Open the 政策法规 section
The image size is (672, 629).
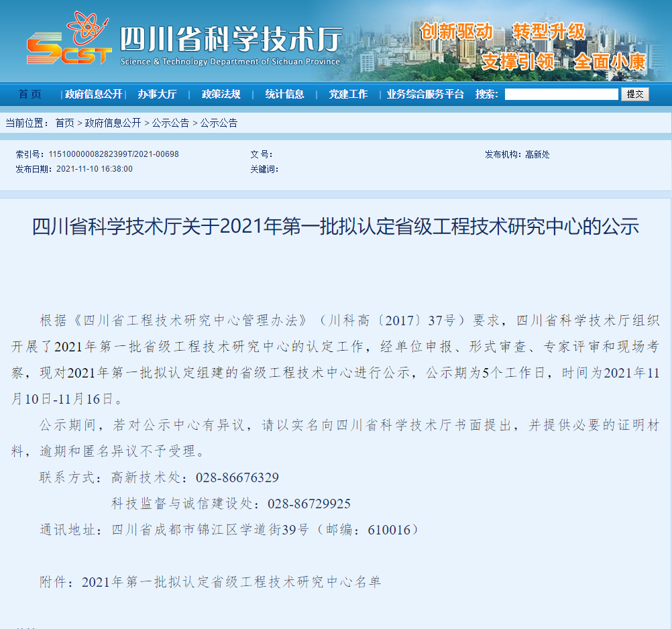[x=220, y=94]
